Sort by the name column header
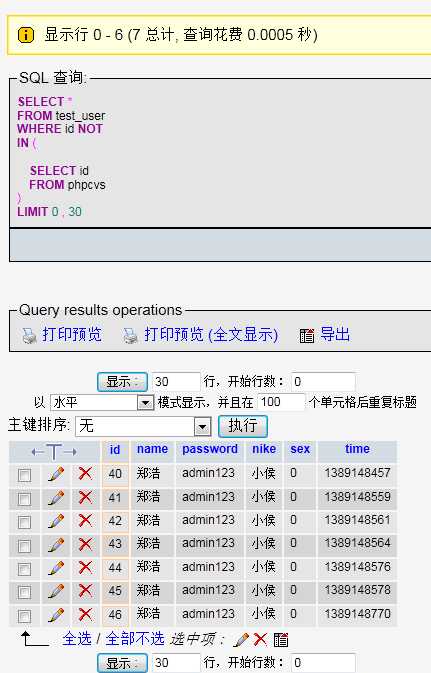 coord(152,449)
